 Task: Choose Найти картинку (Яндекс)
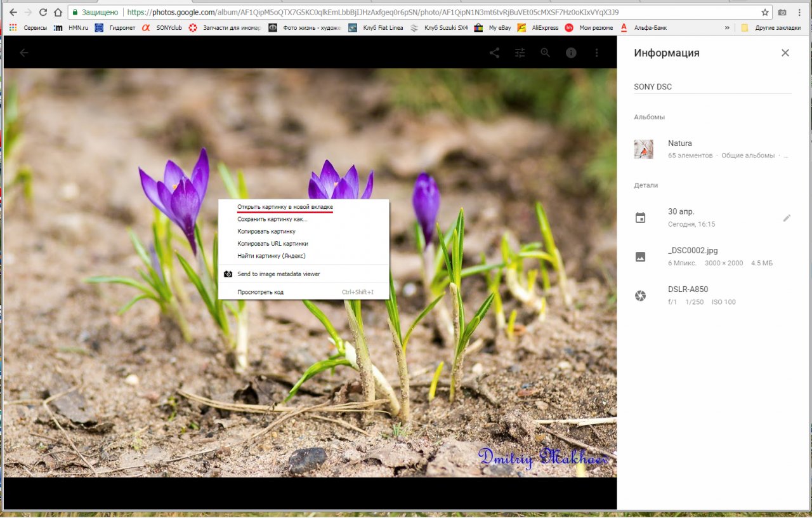coord(304,256)
